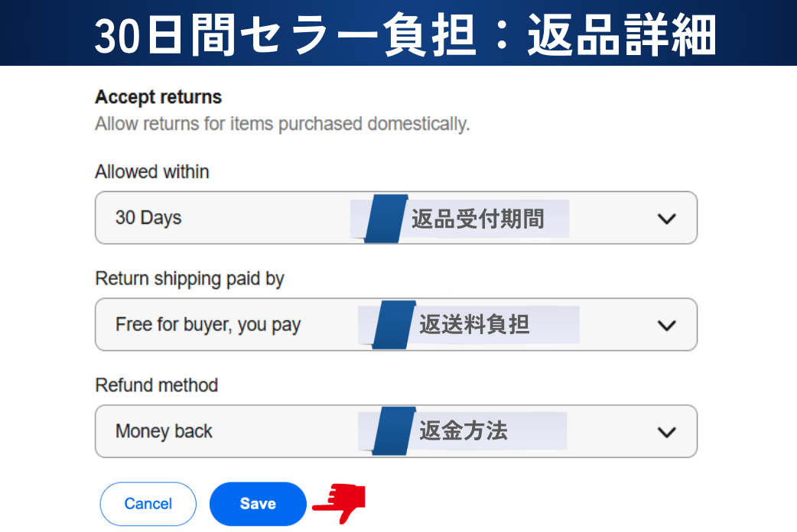Screen dimensions: 797x532
Task: Click the 'Allowed within' field label
Action: click(152, 172)
